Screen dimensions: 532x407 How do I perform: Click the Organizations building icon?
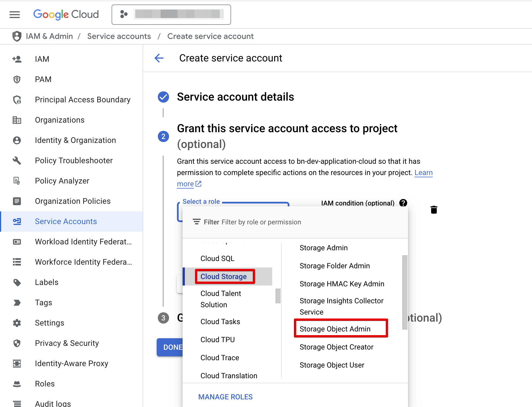17,120
